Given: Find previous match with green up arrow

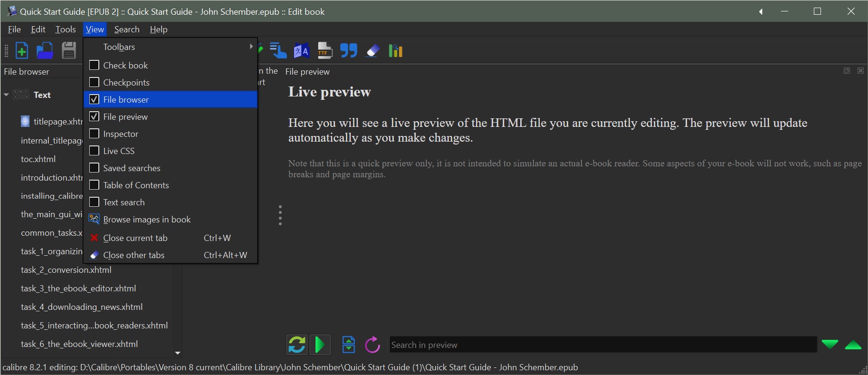Looking at the screenshot, I should pyautogui.click(x=853, y=345).
